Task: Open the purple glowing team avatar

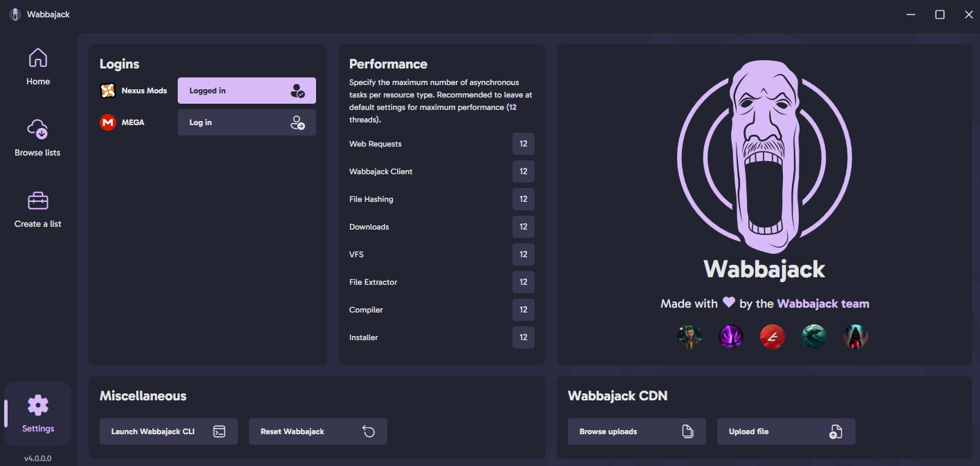Action: [731, 337]
